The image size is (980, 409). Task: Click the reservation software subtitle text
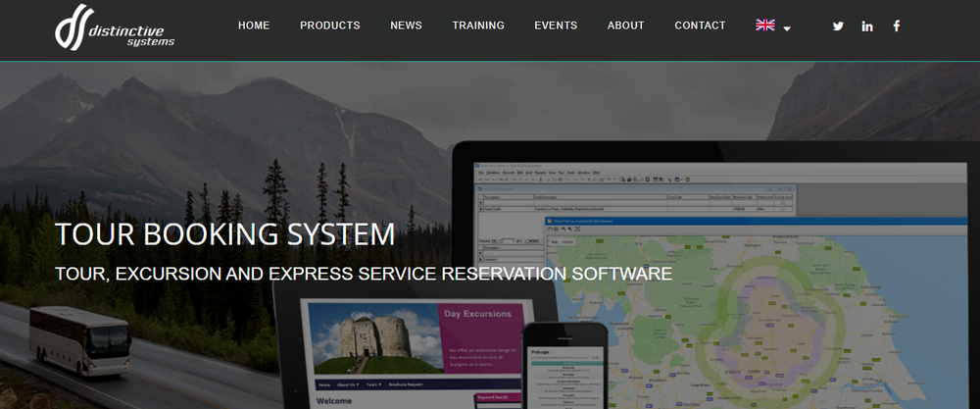pos(364,274)
